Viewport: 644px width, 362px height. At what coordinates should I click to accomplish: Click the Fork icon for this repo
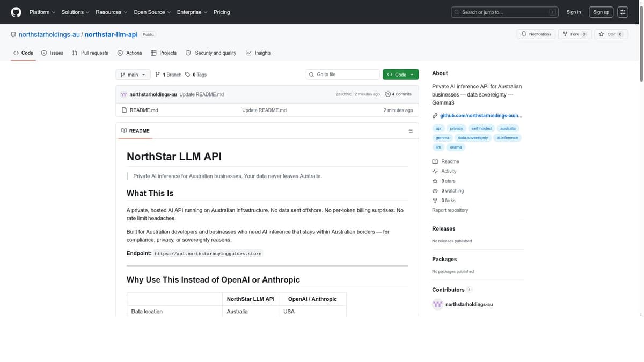565,33
